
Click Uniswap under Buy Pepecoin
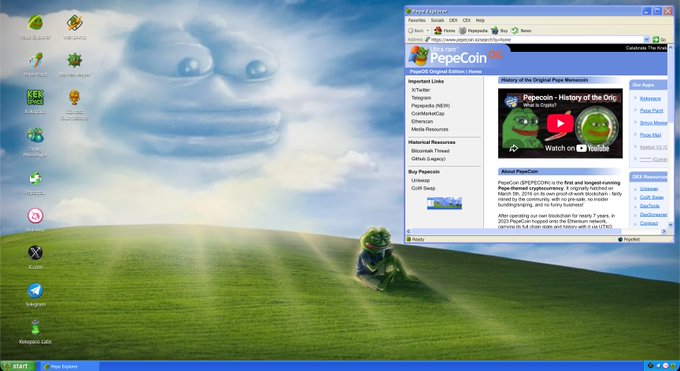coord(421,181)
